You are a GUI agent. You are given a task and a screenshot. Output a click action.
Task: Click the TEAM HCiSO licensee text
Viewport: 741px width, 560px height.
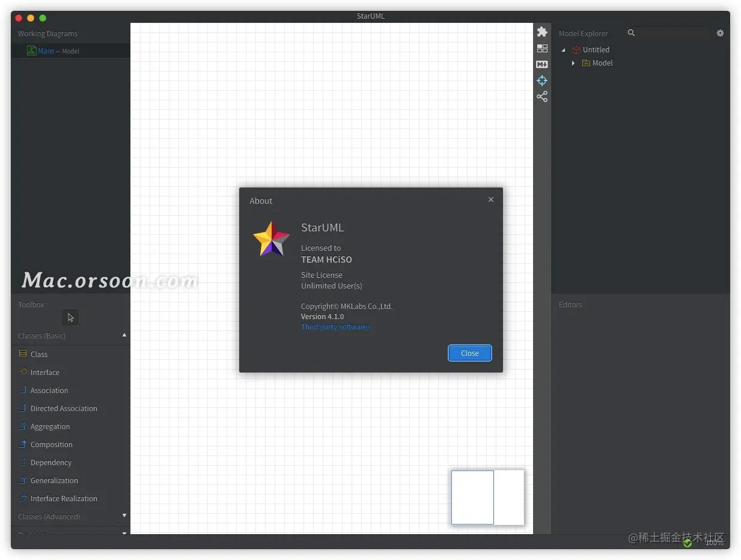coord(326,260)
